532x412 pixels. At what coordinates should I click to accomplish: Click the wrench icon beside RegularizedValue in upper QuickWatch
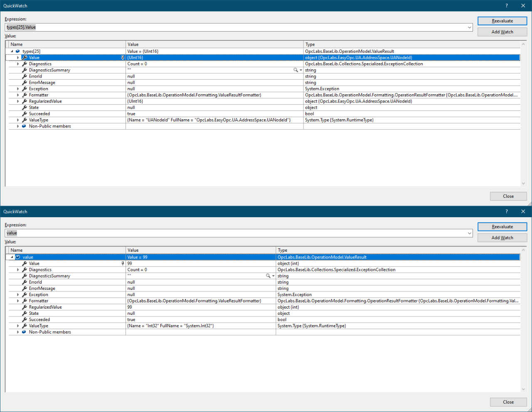coord(25,101)
